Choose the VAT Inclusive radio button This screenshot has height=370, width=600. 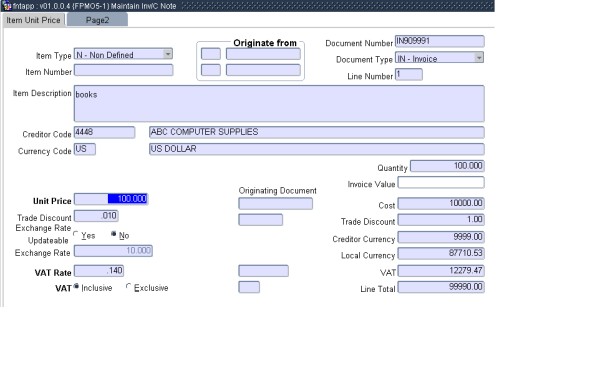coord(77,286)
